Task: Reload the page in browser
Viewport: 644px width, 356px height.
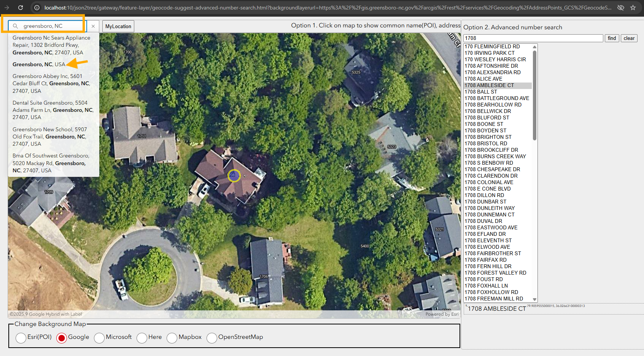Action: click(21, 8)
